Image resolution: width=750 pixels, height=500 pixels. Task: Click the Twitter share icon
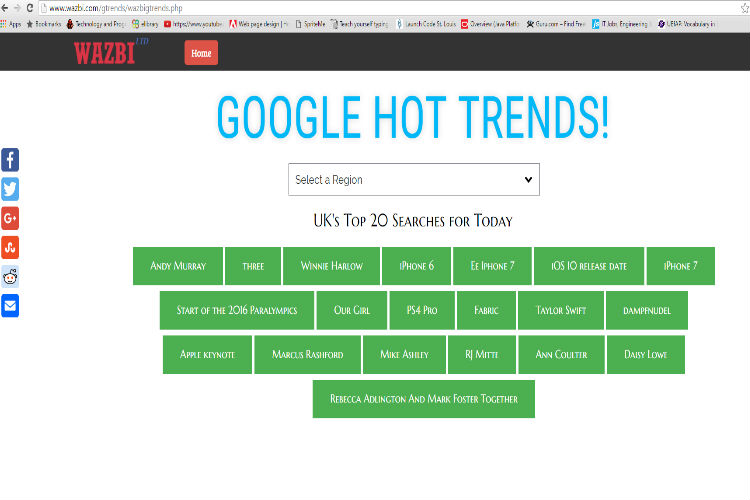pyautogui.click(x=10, y=189)
